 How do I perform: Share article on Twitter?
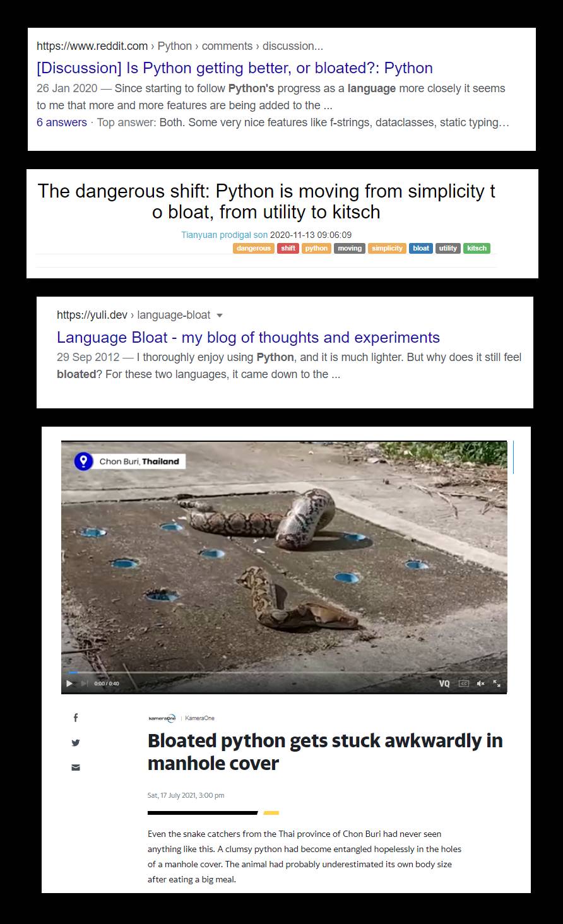[76, 743]
